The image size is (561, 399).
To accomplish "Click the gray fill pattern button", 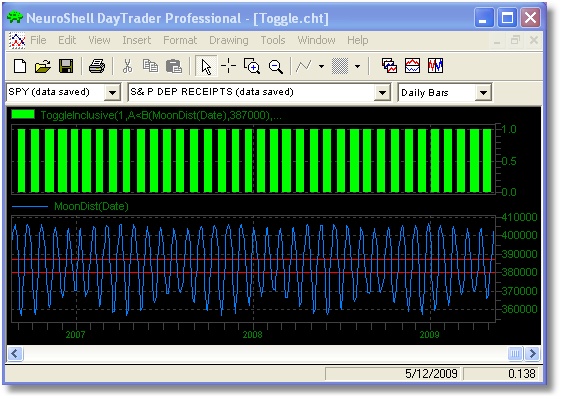I will pyautogui.click(x=340, y=66).
